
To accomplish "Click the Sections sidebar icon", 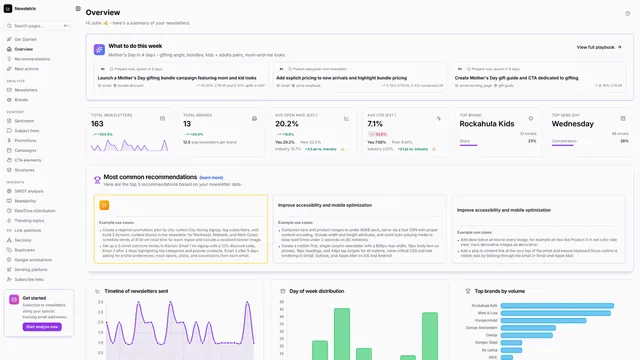I will [x=9, y=240].
